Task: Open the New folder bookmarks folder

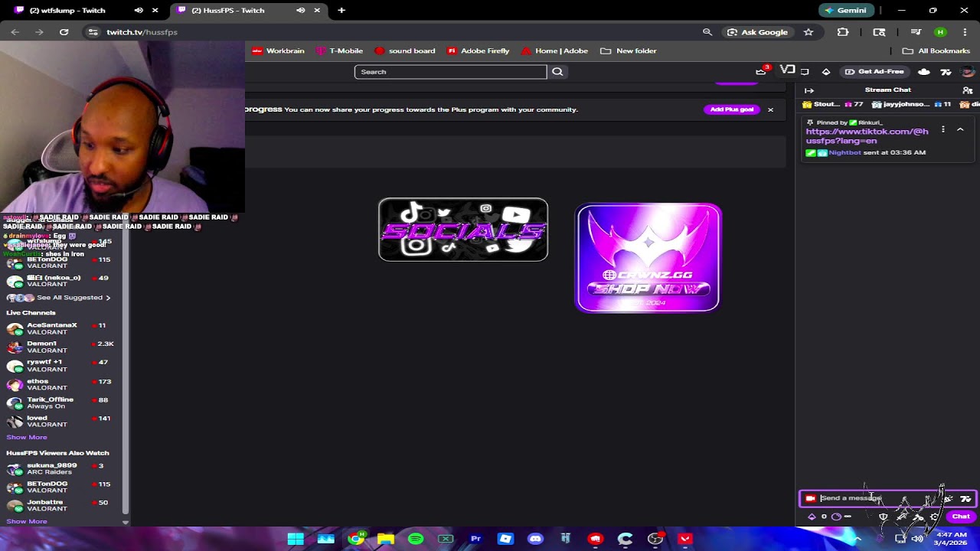Action: pyautogui.click(x=629, y=51)
